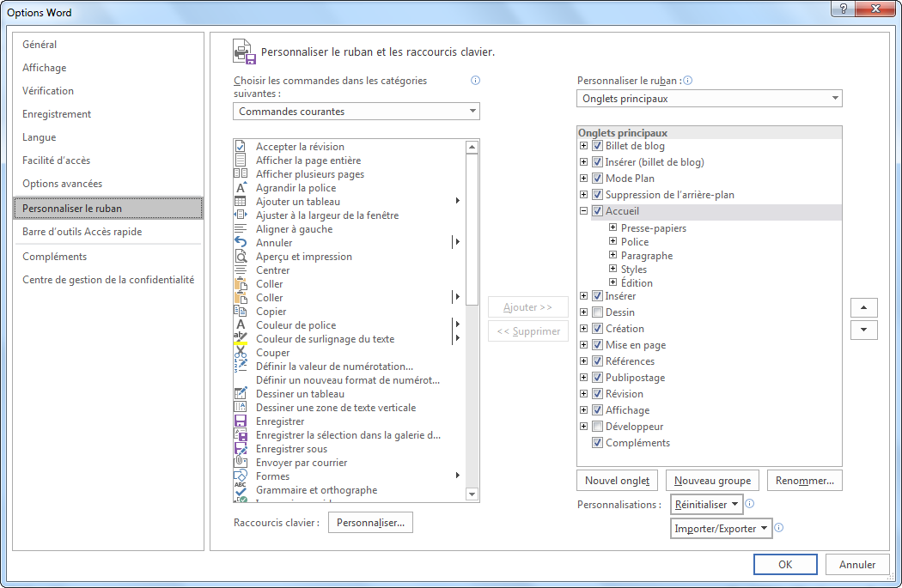902x588 pixels.
Task: Click the Annuler undo arrow icon
Action: [x=241, y=243]
